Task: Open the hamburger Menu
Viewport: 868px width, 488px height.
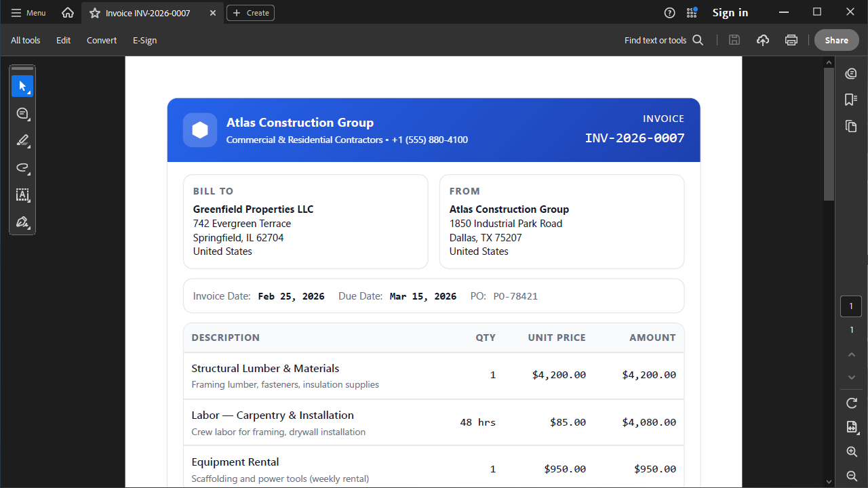Action: coord(28,13)
